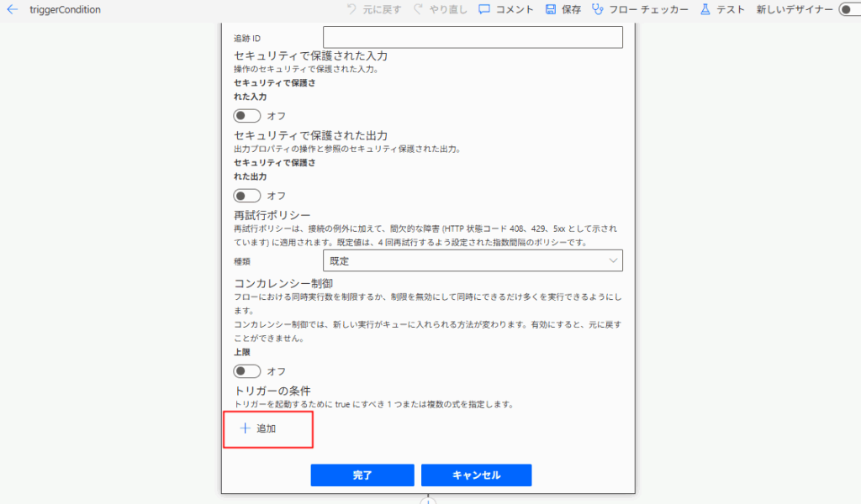The height and width of the screenshot is (504, 861).
Task: Toggle the secured outputs (セキュリティで保護された出力) switch
Action: point(246,196)
